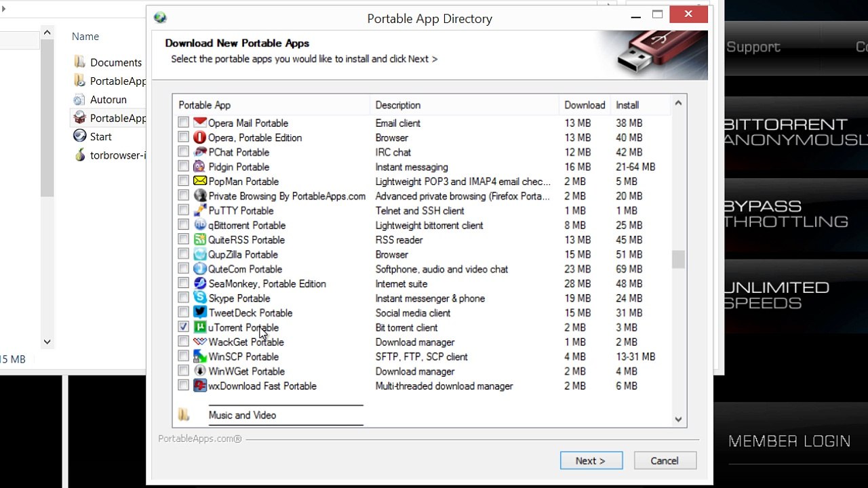The height and width of the screenshot is (488, 868).
Task: Click Explorer nav pane scroll up arrow
Action: click(47, 32)
